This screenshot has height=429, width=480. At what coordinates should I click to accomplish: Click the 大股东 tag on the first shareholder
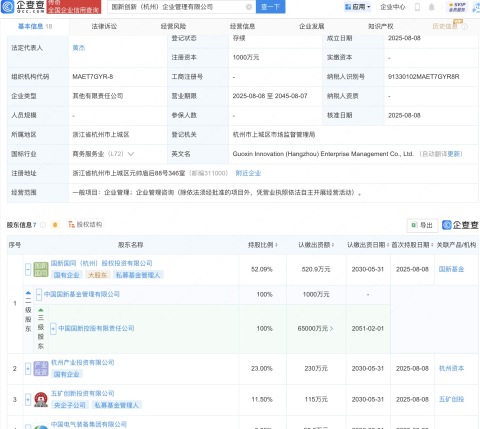tap(98, 275)
